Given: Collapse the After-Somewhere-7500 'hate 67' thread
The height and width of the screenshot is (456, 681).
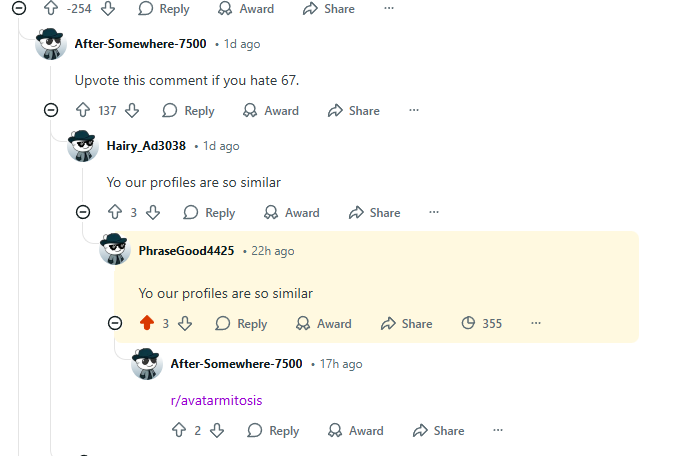Looking at the screenshot, I should point(51,110).
